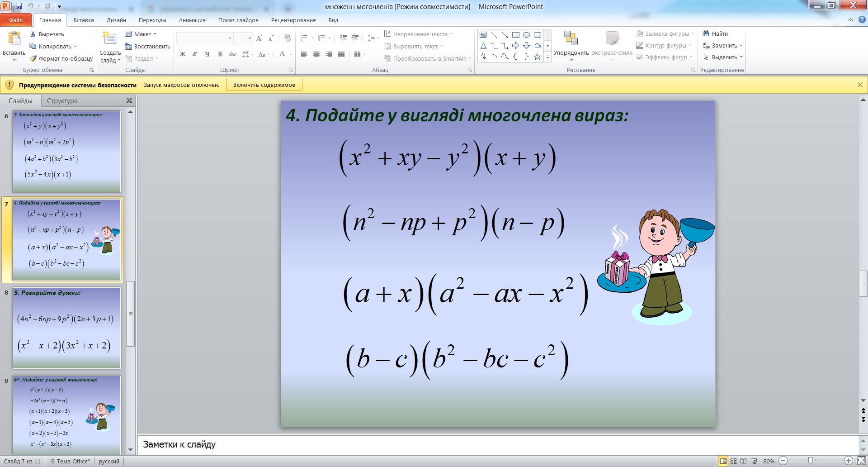Click Enable Content (Включить содержимое) button

[264, 85]
